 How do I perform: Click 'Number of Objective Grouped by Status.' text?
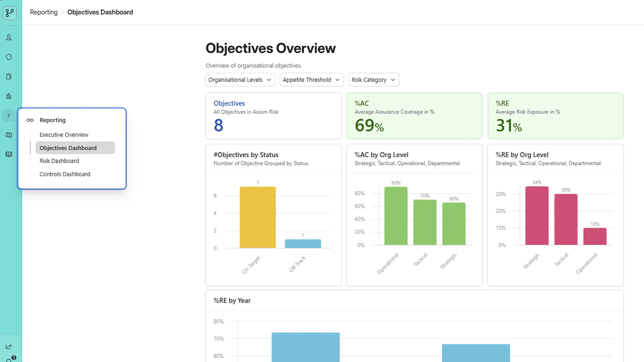(261, 163)
